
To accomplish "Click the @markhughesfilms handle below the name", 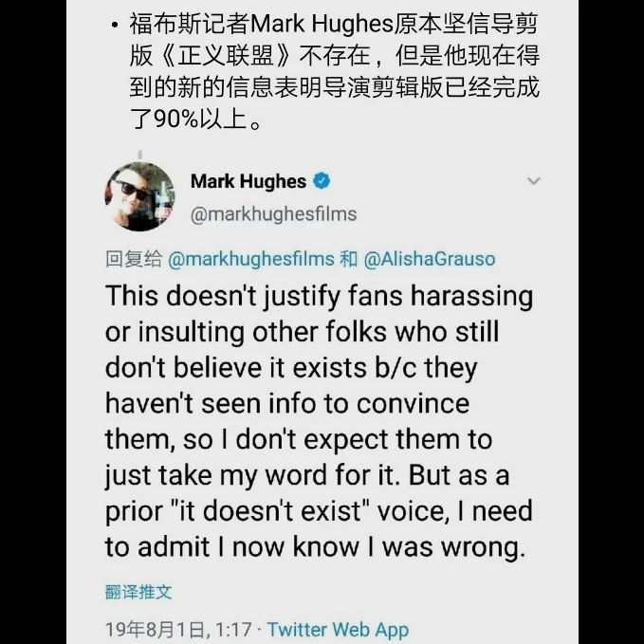I will 273,214.
